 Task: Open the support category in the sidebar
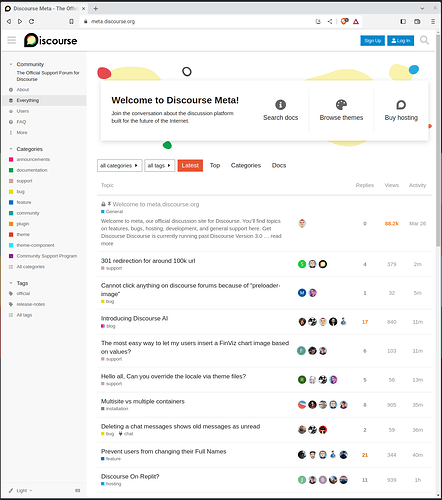24,181
